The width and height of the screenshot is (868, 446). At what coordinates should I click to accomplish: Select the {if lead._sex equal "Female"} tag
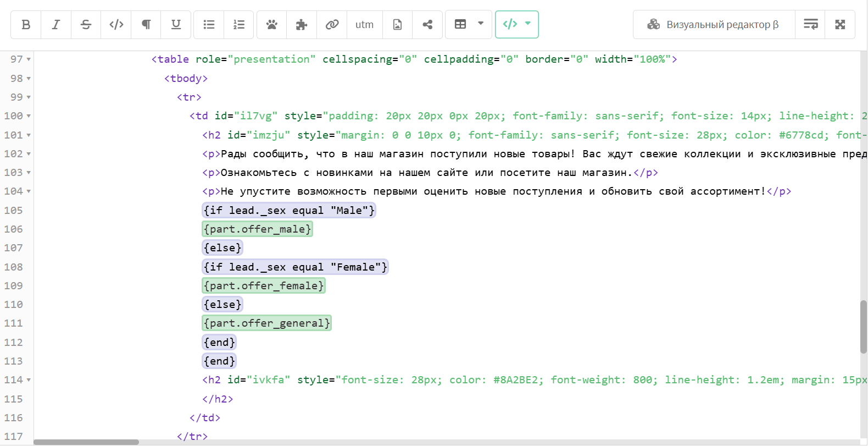click(x=295, y=267)
